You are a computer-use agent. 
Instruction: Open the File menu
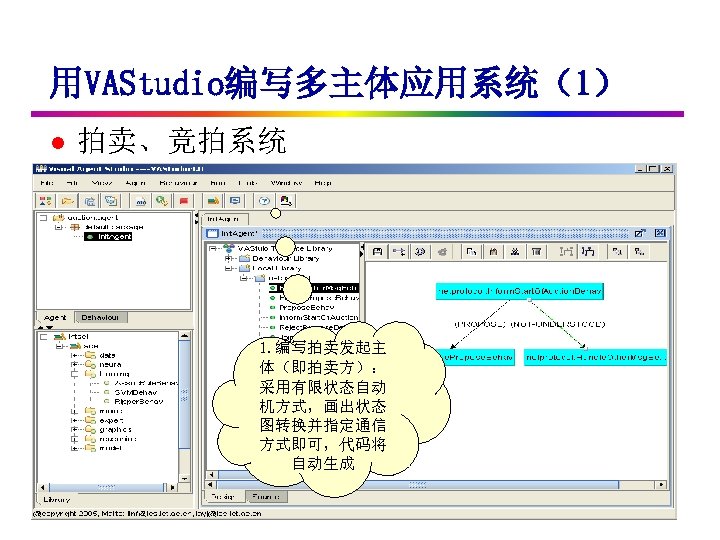[x=46, y=183]
